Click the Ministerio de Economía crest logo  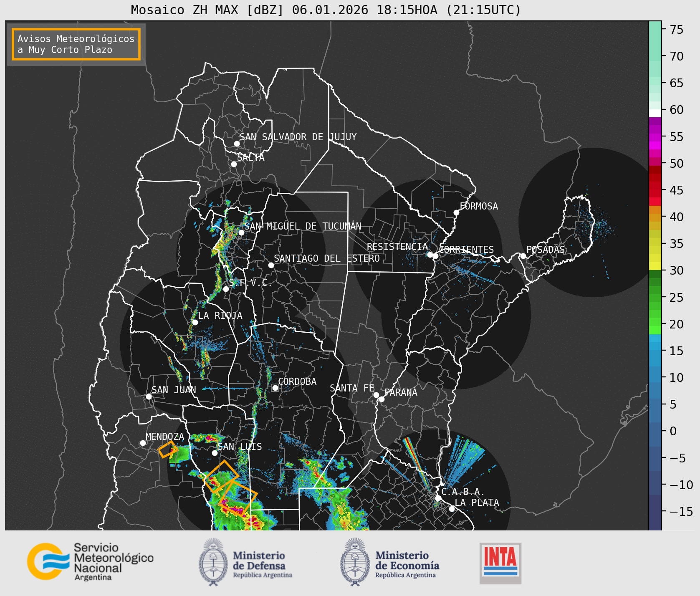click(355, 562)
